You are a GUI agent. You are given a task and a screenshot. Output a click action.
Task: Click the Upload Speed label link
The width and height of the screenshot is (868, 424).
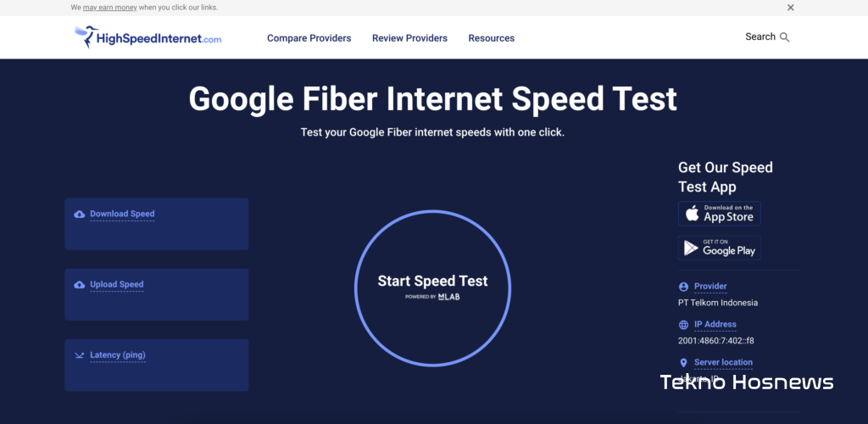pyautogui.click(x=117, y=285)
